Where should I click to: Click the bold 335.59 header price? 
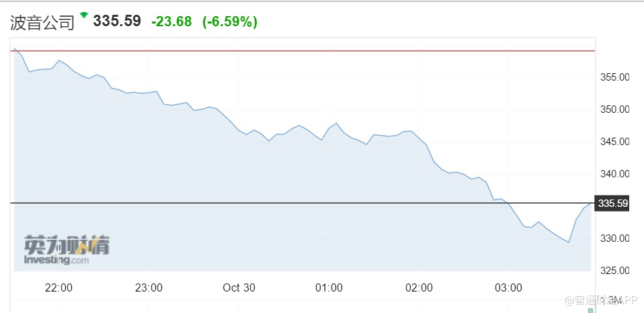click(x=117, y=21)
